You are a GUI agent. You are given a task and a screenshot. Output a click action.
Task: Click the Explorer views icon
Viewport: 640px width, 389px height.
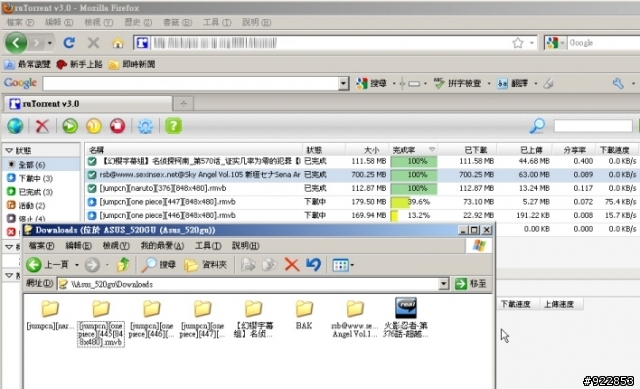340,265
